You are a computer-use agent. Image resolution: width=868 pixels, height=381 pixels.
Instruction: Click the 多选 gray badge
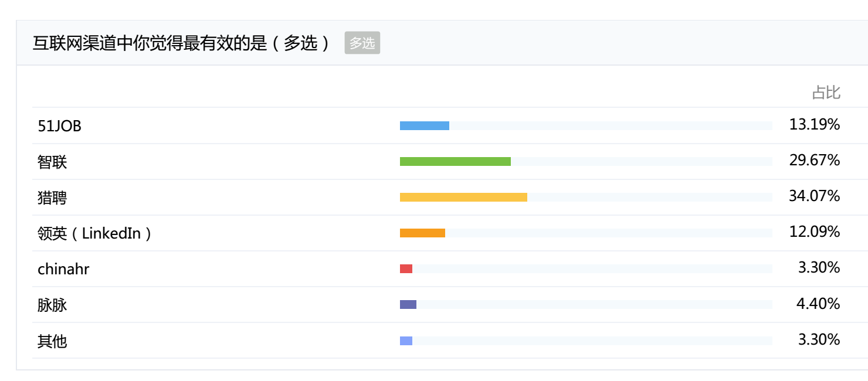click(362, 43)
